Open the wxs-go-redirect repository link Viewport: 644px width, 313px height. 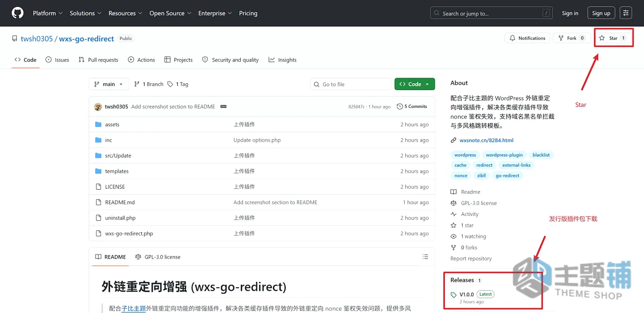click(87, 39)
